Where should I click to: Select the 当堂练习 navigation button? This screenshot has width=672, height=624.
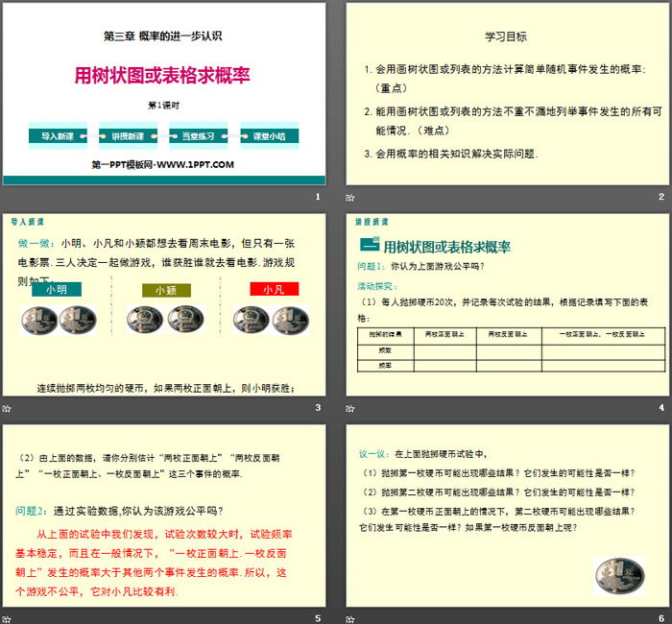click(x=199, y=136)
